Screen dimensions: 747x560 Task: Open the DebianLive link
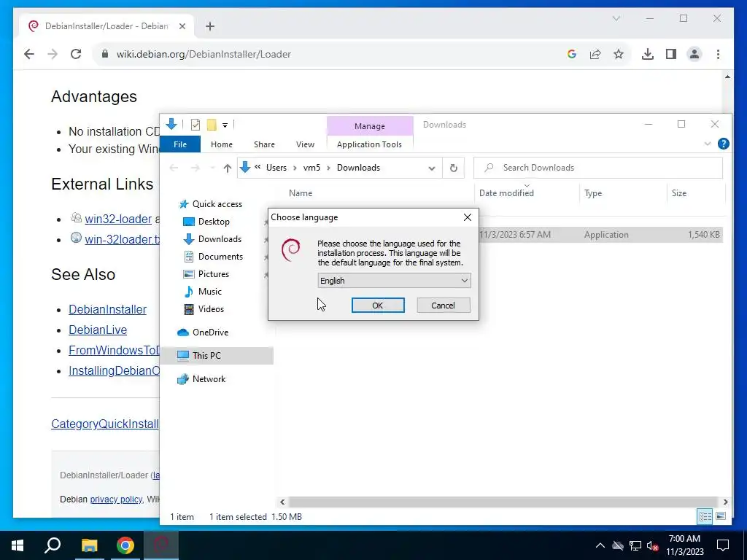(x=98, y=330)
